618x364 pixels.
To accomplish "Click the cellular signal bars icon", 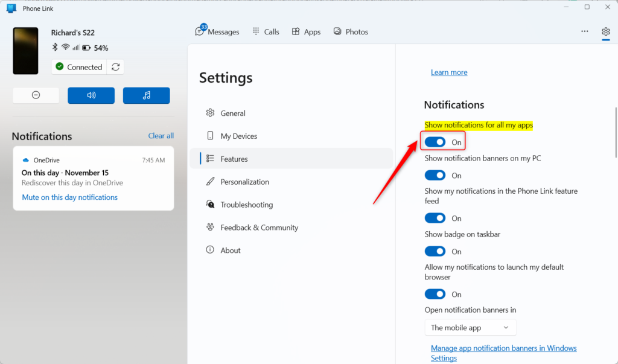I will 75,48.
